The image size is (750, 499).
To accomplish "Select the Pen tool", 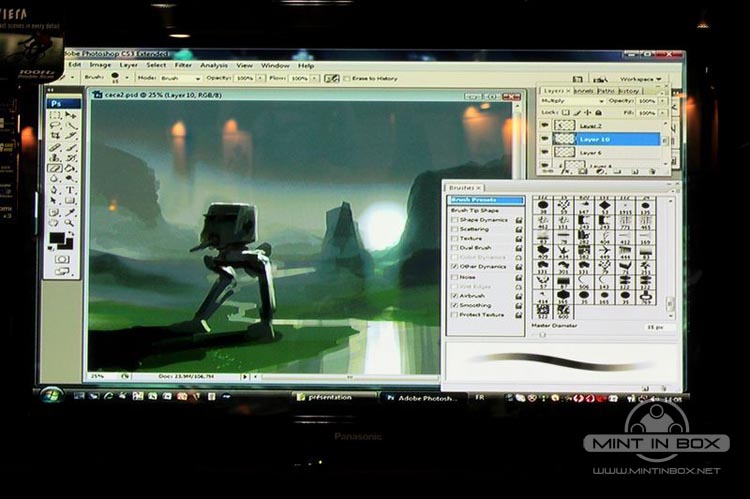I will tap(55, 190).
